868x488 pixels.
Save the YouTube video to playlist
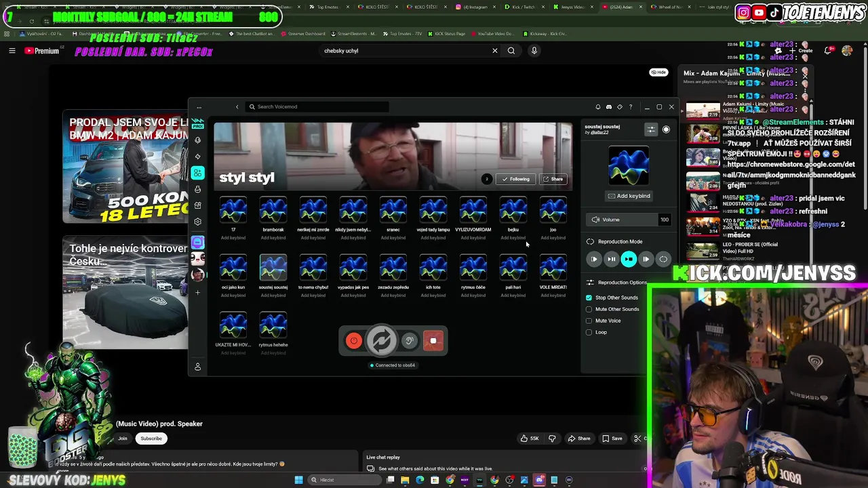[612, 439]
